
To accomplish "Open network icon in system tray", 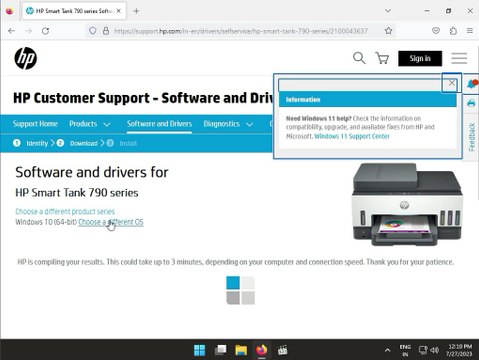I will coord(423,350).
